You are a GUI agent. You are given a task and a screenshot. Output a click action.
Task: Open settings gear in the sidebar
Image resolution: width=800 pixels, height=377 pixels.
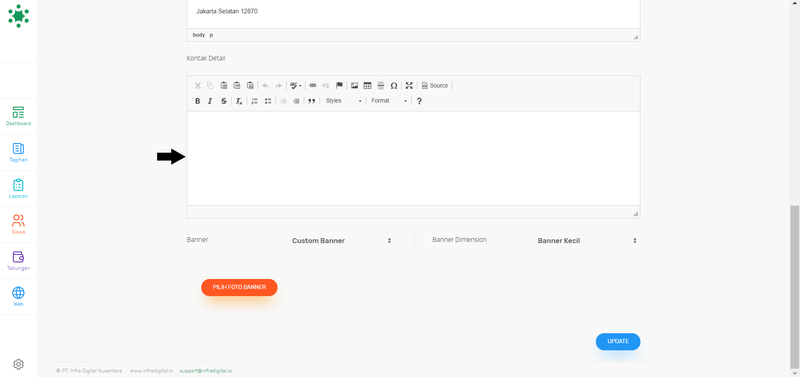tap(18, 364)
